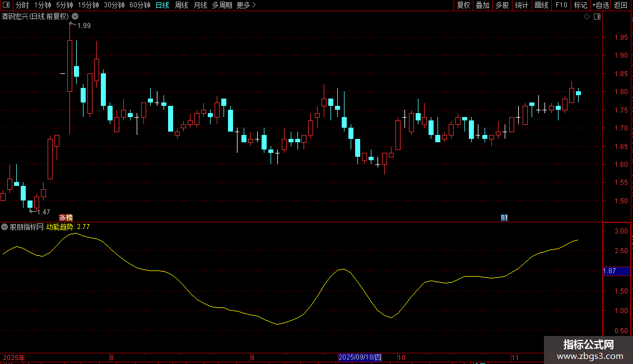Select the 日线 daily chart tab
This screenshot has height=364, width=633.
point(162,5)
